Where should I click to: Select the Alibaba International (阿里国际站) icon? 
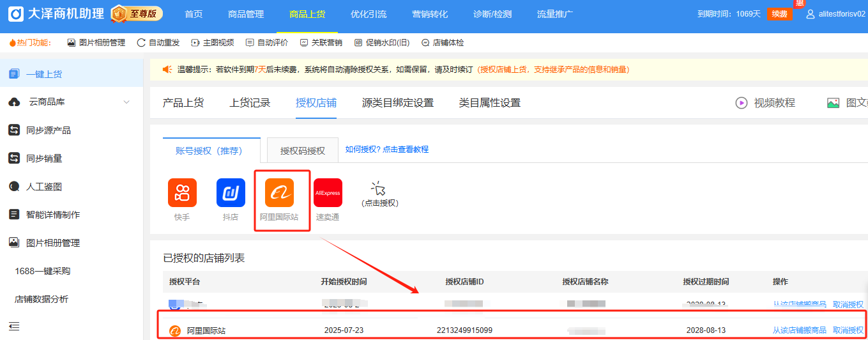279,193
